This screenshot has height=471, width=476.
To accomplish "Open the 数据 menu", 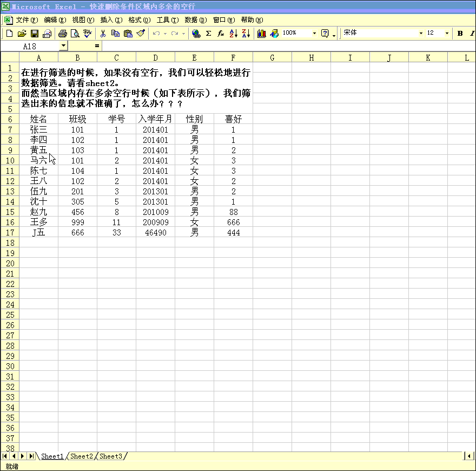I will pyautogui.click(x=195, y=20).
